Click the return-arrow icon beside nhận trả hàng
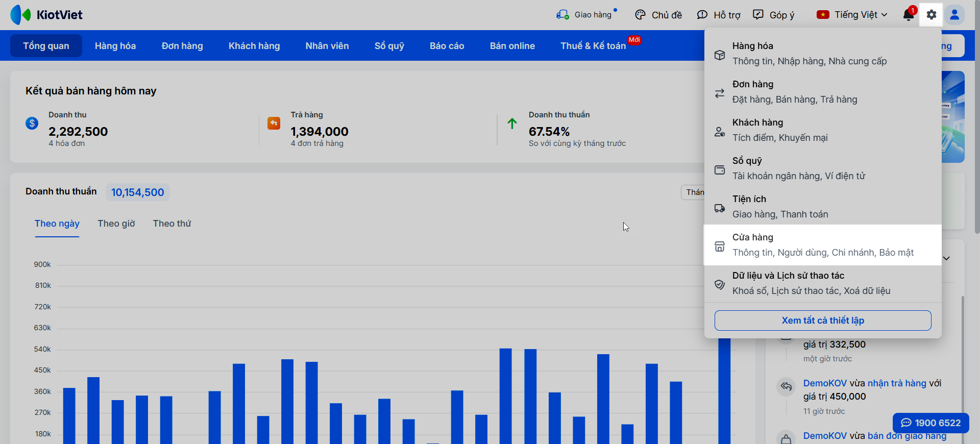Screen dimensions: 980x444 tap(786, 386)
